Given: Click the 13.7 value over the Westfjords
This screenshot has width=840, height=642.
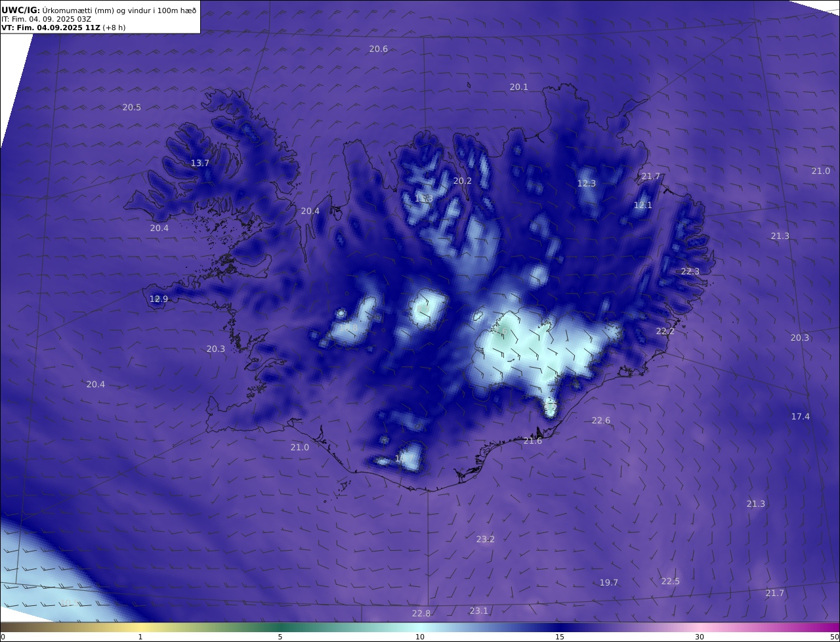Looking at the screenshot, I should [199, 163].
